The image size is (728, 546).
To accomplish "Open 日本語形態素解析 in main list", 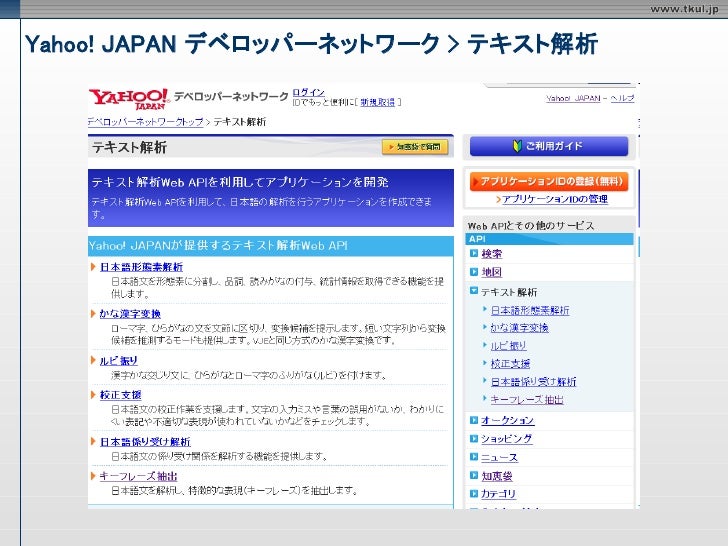I will (141, 267).
